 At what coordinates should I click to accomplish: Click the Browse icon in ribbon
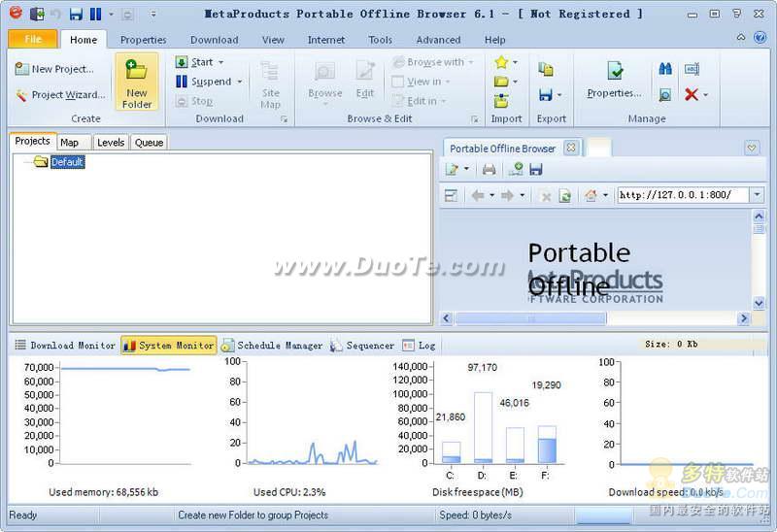click(x=325, y=72)
